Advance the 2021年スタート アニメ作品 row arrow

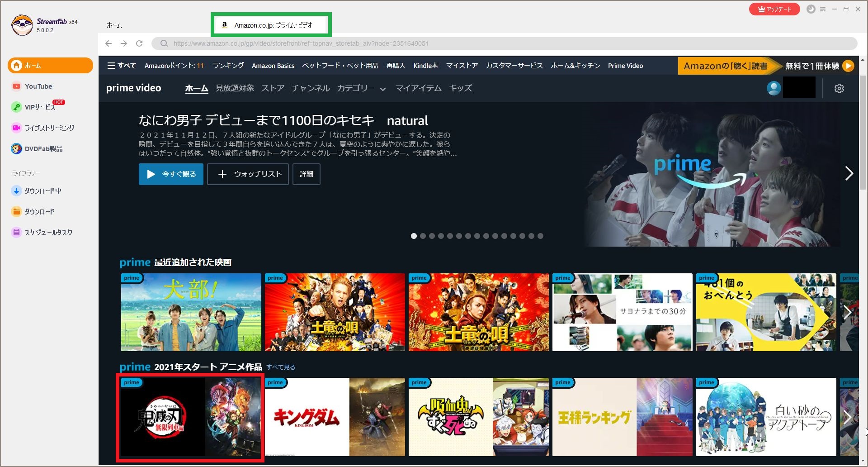click(x=848, y=417)
